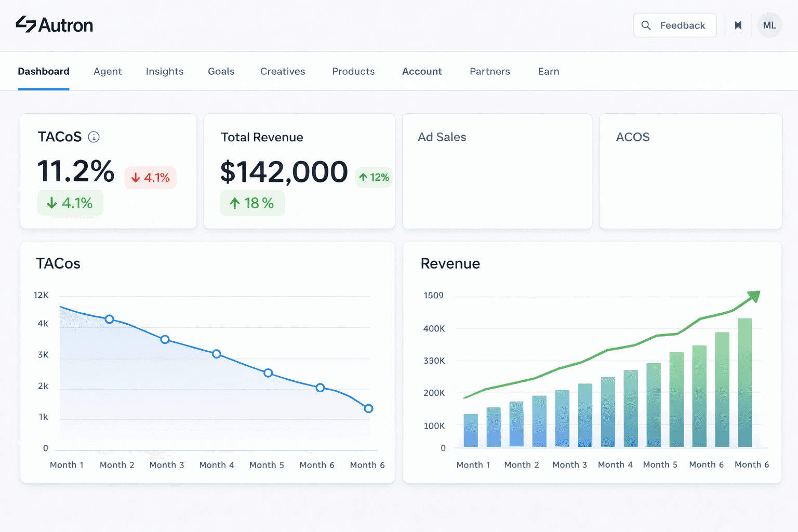Click the Feedback button
The height and width of the screenshot is (532, 798).
(675, 25)
